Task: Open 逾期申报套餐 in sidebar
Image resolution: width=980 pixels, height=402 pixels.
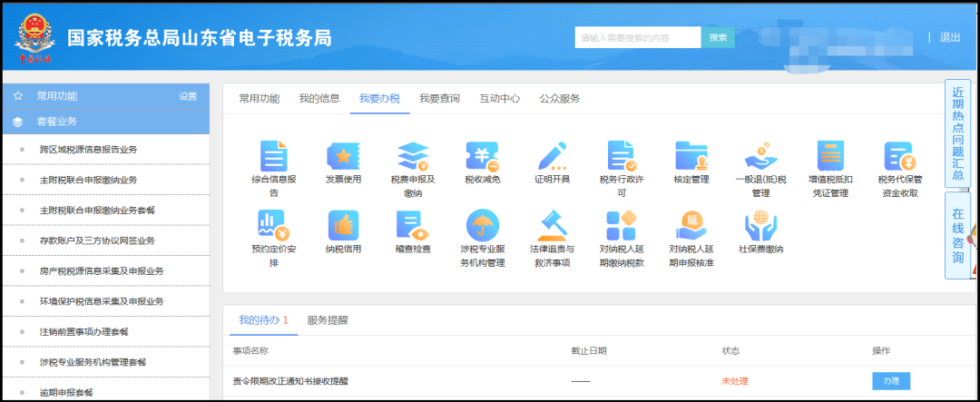Action: point(66,393)
